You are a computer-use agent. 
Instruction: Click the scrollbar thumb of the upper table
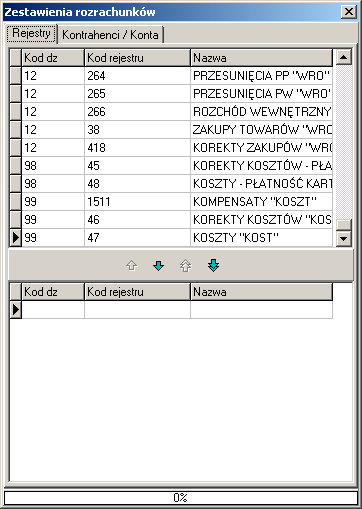[x=344, y=225]
